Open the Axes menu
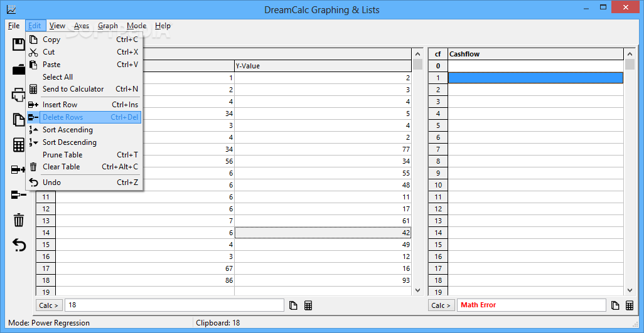The width and height of the screenshot is (644, 333). [x=82, y=26]
